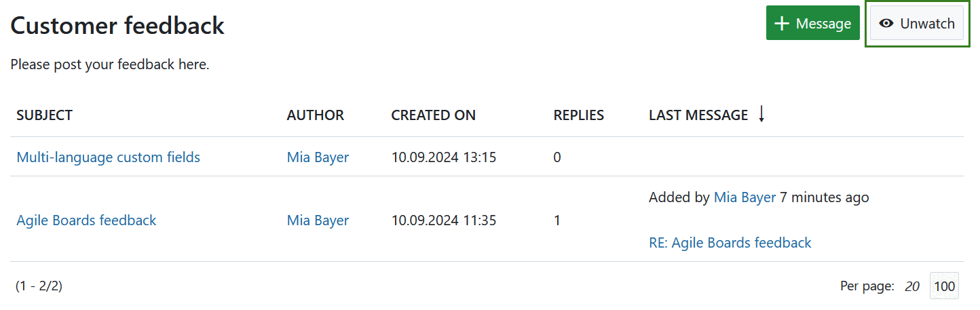Click the Last Message column header text

click(x=698, y=115)
